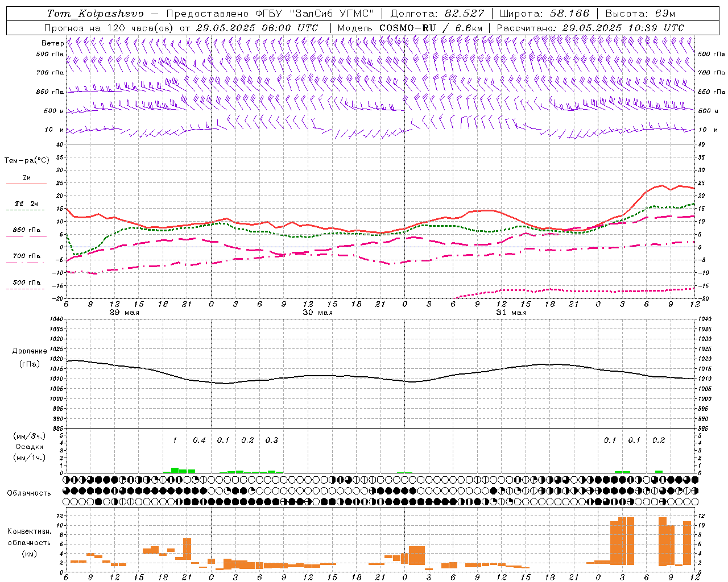Click the 3-hour precipitation value 0.3

point(272,440)
